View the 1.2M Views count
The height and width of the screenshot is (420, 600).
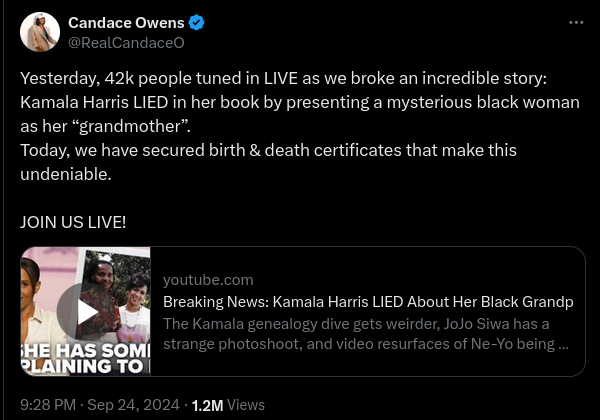coord(228,405)
